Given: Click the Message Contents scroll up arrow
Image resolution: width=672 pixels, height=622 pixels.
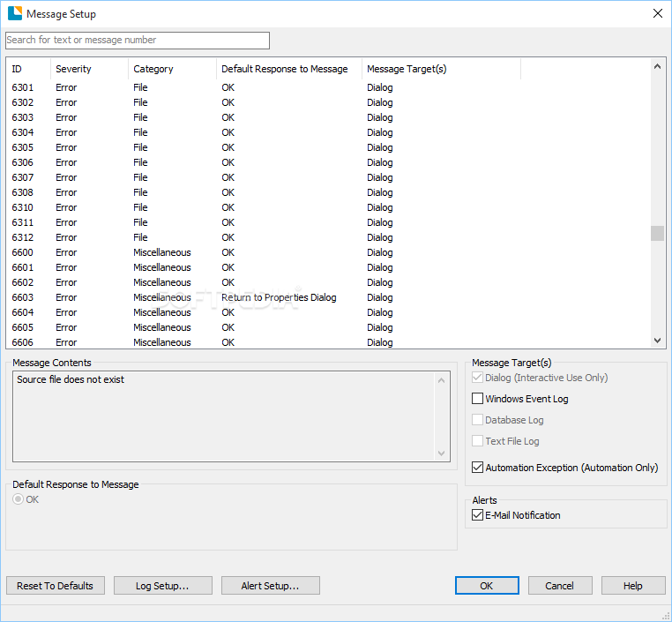Looking at the screenshot, I should [442, 380].
